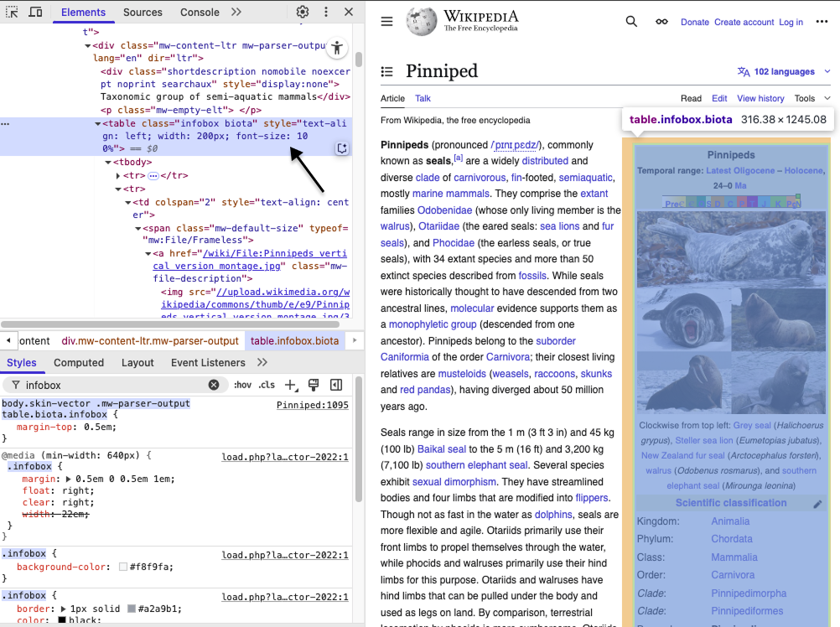
Task: Toggle the article table of contents icon
Action: coord(386,72)
